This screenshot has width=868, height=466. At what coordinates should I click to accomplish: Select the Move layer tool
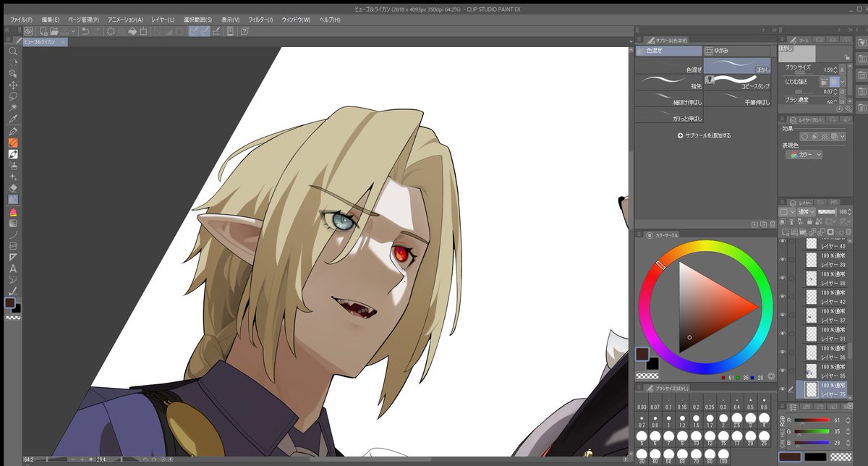coord(13,85)
